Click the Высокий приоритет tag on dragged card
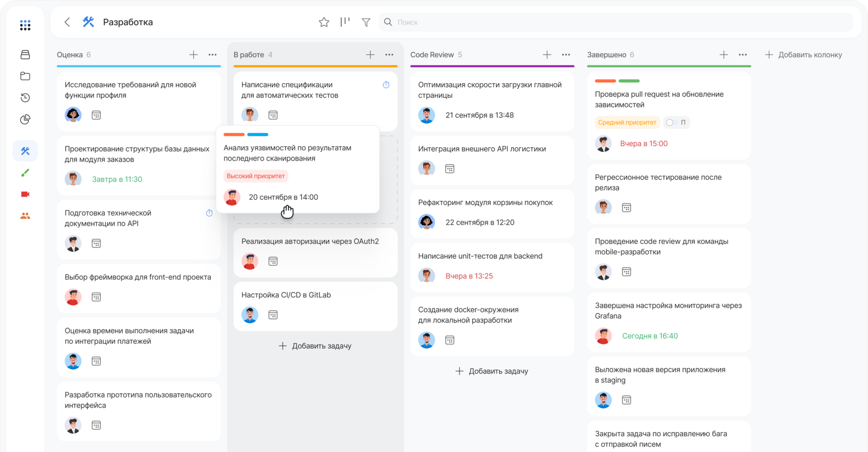868x452 pixels. (x=256, y=176)
